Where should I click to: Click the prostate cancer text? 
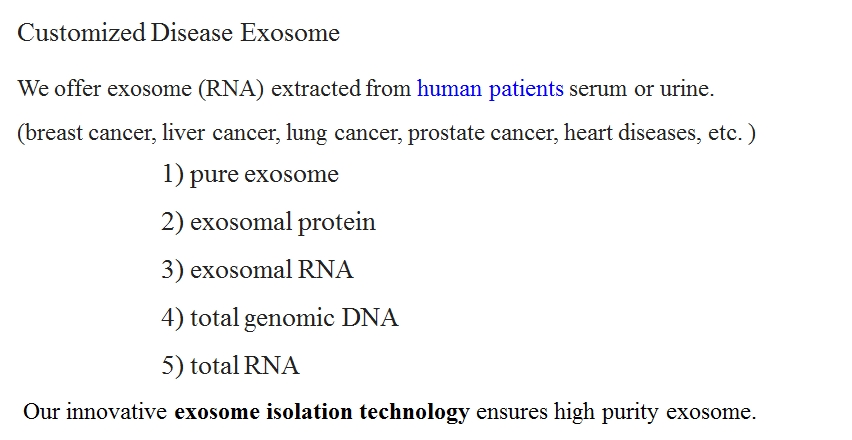483,133
